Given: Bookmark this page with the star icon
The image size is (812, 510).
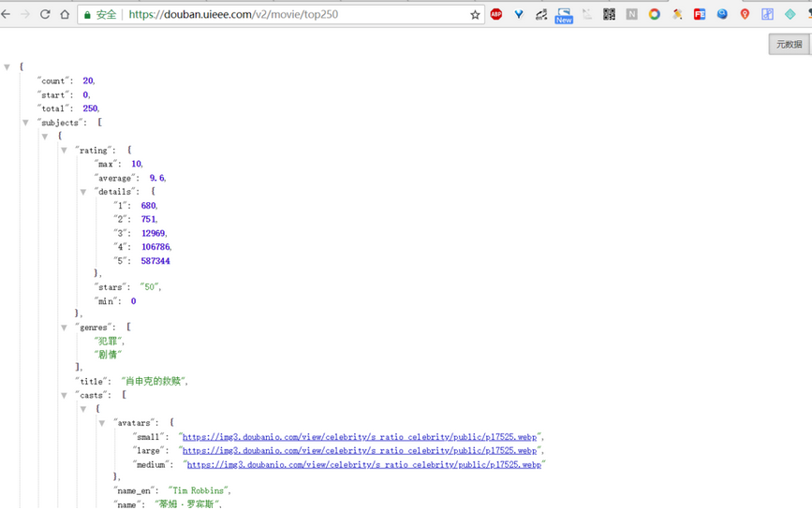Looking at the screenshot, I should point(475,14).
